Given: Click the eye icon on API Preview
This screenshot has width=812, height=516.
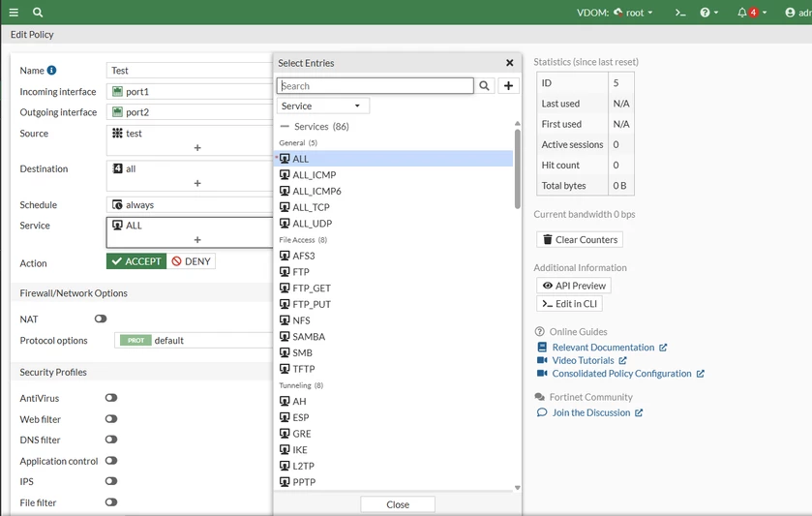Looking at the screenshot, I should (548, 286).
